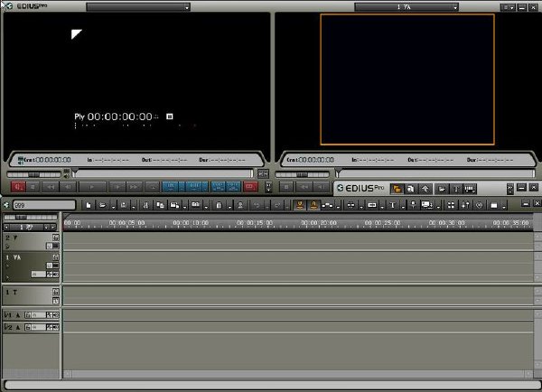Screen dimensions: 542x392
Task: Expand the delete options dropdown arrow
Action: click(x=229, y=206)
